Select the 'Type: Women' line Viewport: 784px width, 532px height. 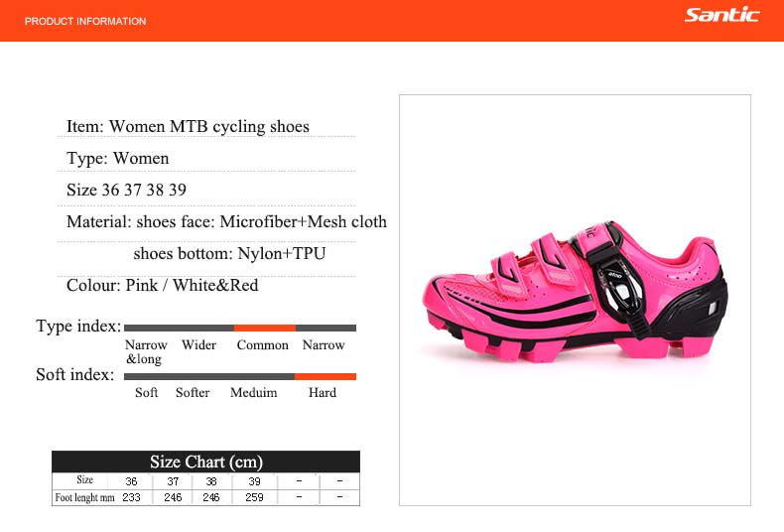tap(117, 159)
